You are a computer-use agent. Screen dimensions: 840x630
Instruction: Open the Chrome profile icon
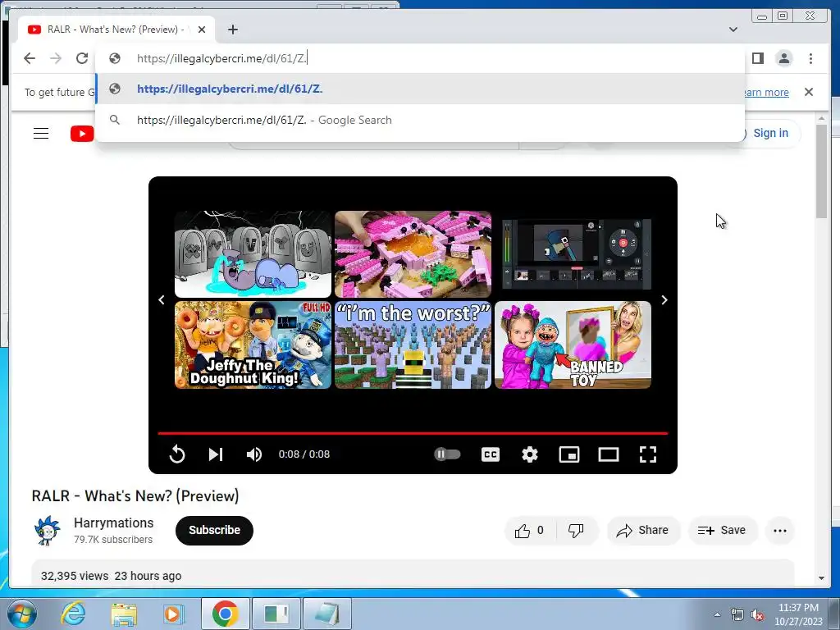point(783,58)
